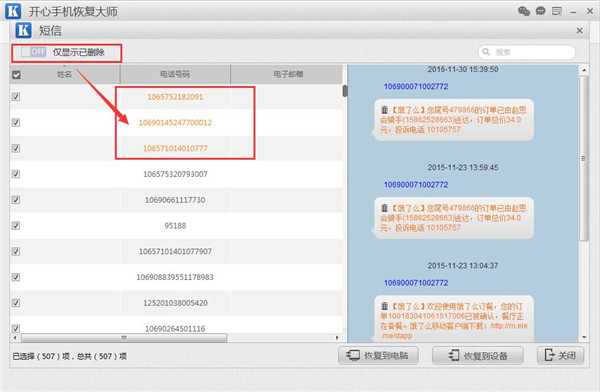Click 恢复到设备 button
This screenshot has height=392, width=600.
tap(478, 356)
